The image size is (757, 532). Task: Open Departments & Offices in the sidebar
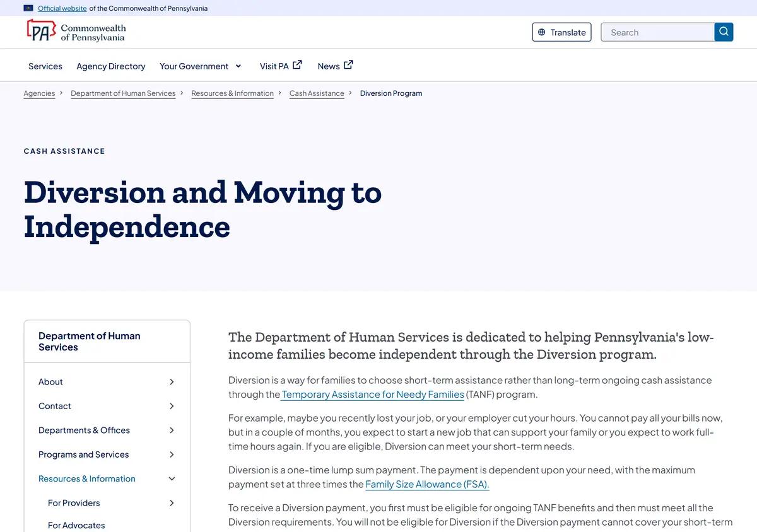tap(84, 431)
